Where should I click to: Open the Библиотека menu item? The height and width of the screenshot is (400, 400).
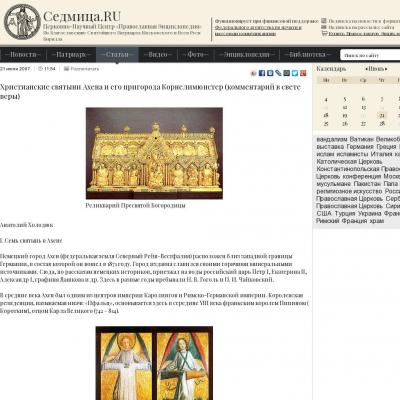tap(307, 54)
